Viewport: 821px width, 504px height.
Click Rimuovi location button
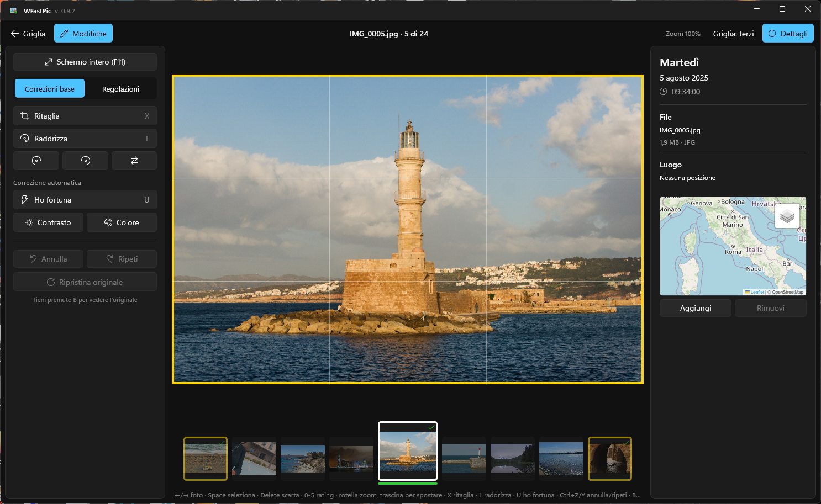point(771,308)
